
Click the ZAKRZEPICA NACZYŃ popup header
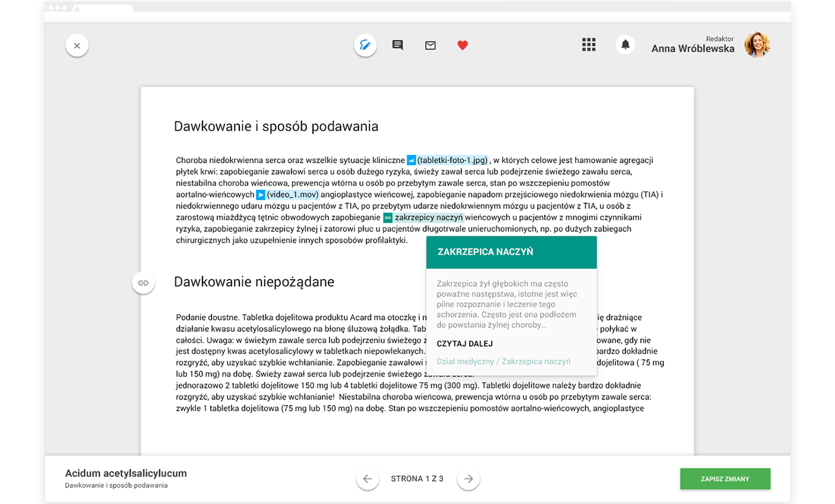point(511,252)
